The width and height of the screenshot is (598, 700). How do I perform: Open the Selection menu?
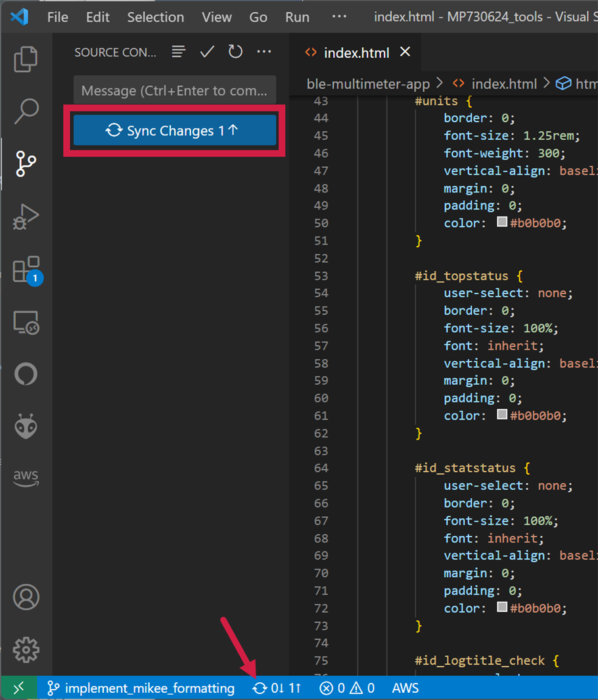156,17
